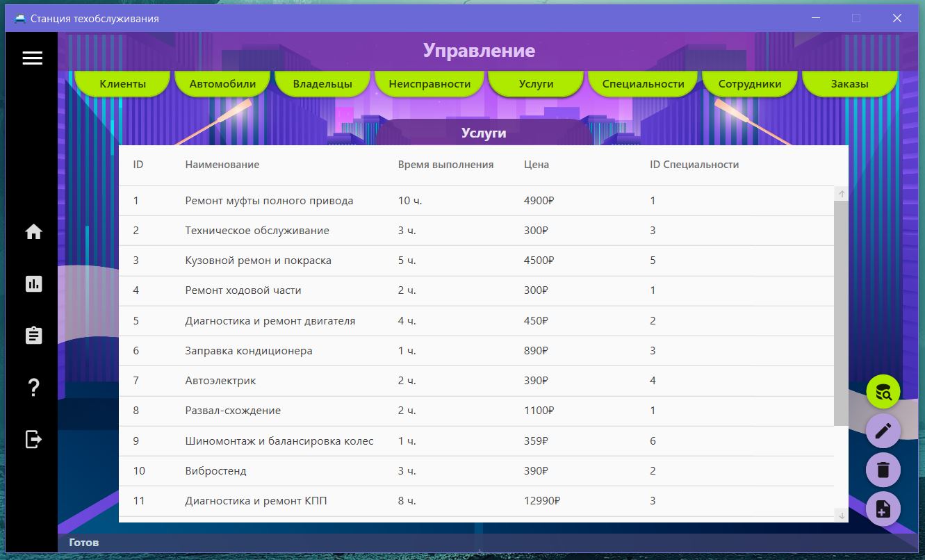
Task: Select the Автоэлектрик row
Action: tap(476, 381)
